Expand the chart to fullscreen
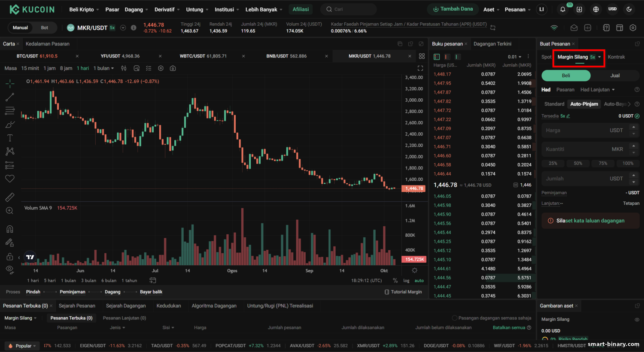 pos(420,68)
